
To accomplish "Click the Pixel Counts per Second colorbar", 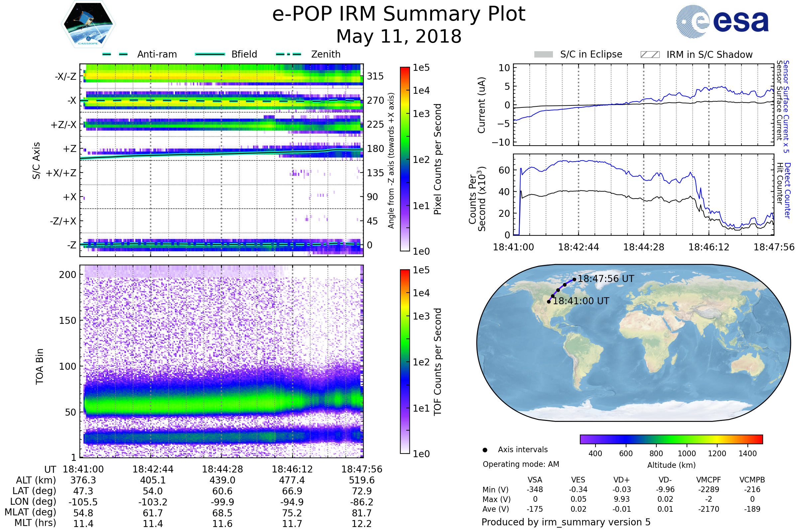I will coord(405,159).
